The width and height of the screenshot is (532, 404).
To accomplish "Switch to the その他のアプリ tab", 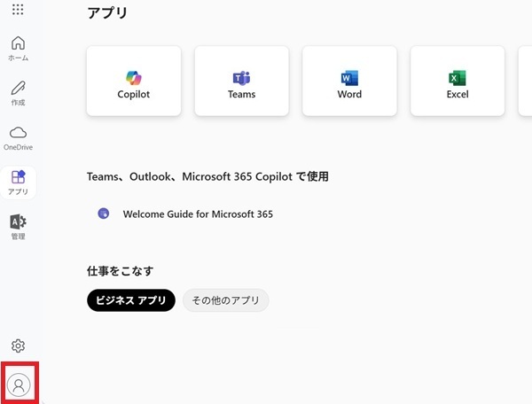I will pos(225,300).
